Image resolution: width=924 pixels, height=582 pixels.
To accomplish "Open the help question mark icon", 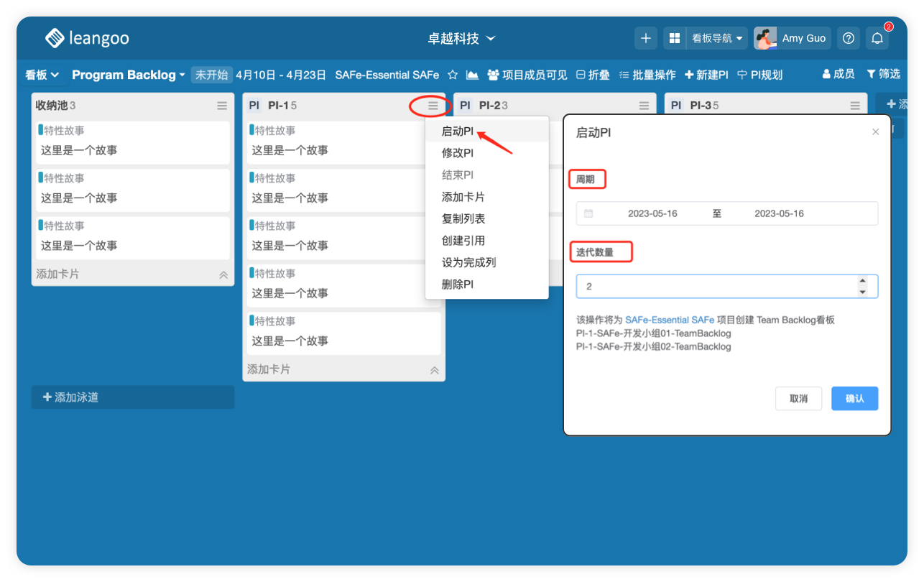I will coord(848,38).
